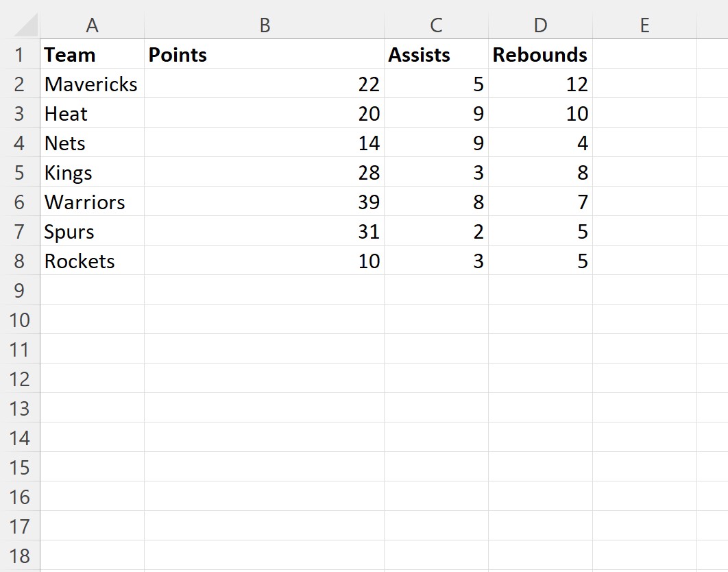
Task: Click the Assists header cell
Action: (436, 54)
